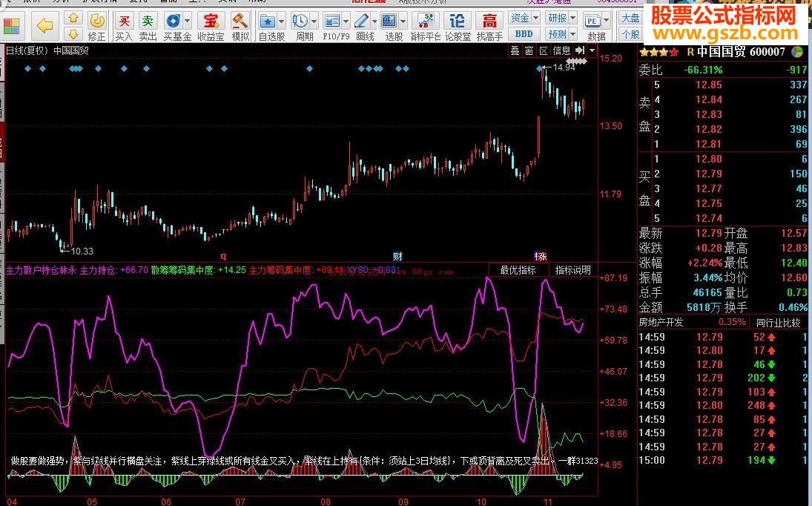Viewport: 812px width, 506px height.
Task: Toggle the 窗 window layout button
Action: click(529, 50)
